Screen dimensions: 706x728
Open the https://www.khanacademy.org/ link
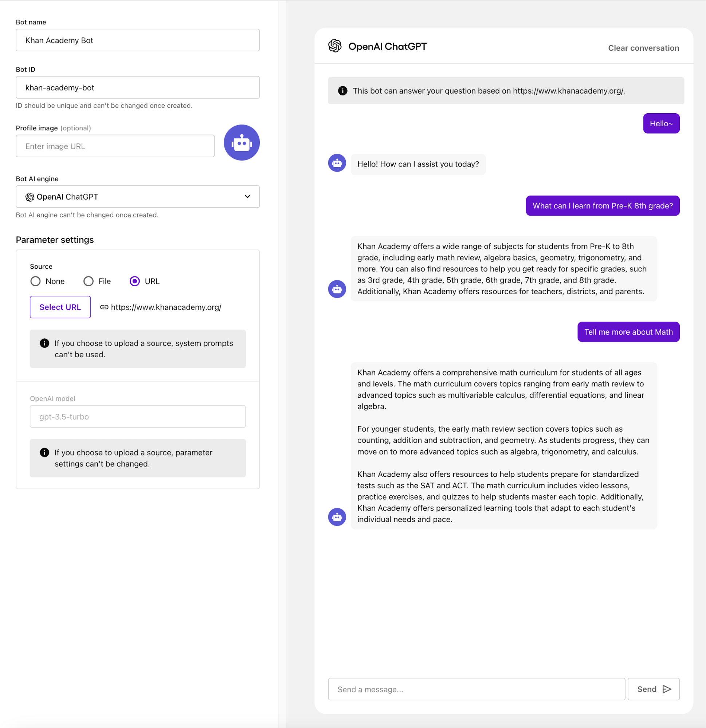[x=166, y=307]
